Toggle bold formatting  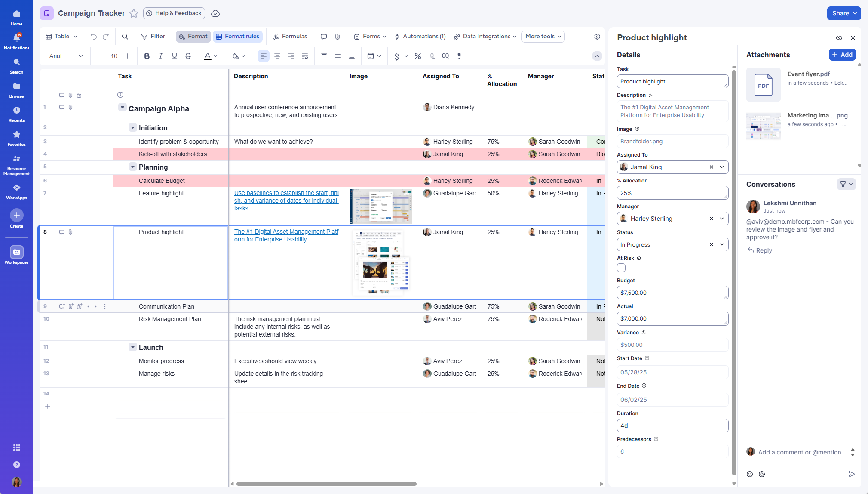(x=147, y=56)
